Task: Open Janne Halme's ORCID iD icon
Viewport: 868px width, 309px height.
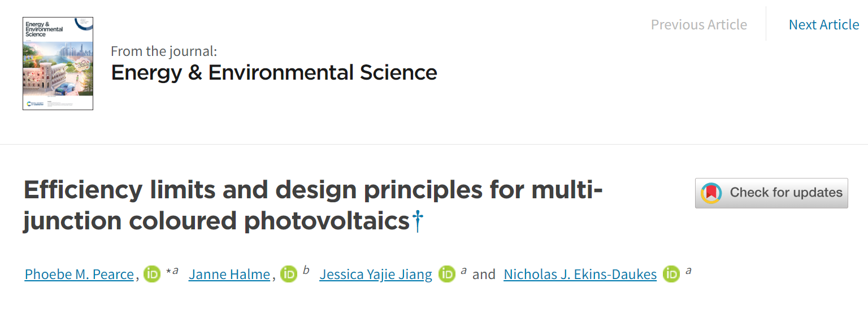Action: (x=289, y=274)
